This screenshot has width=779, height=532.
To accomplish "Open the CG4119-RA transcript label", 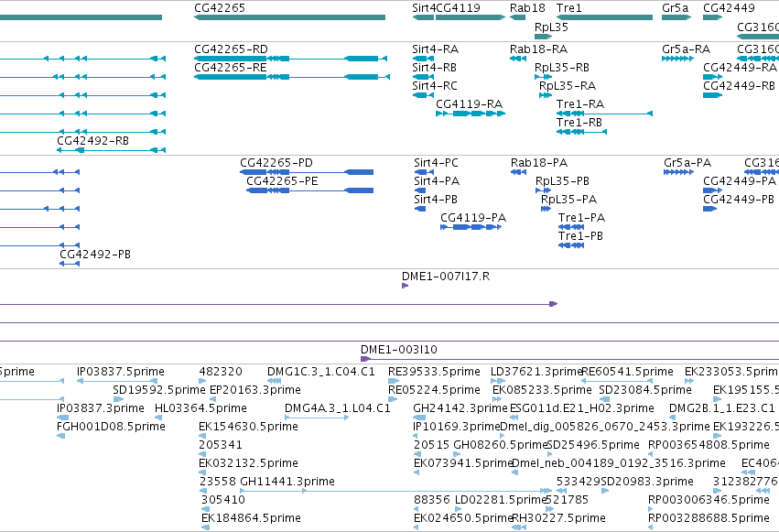I will pyautogui.click(x=469, y=104).
